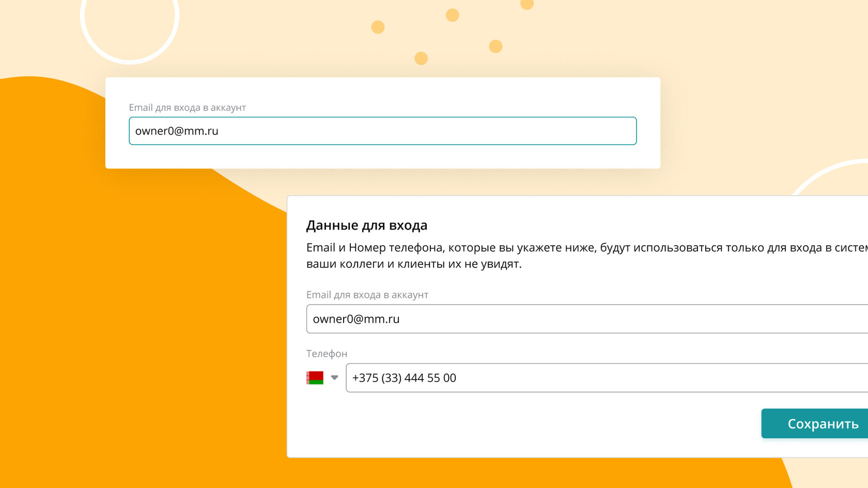Click owner0@mm.ru text in the lower form

[356, 319]
